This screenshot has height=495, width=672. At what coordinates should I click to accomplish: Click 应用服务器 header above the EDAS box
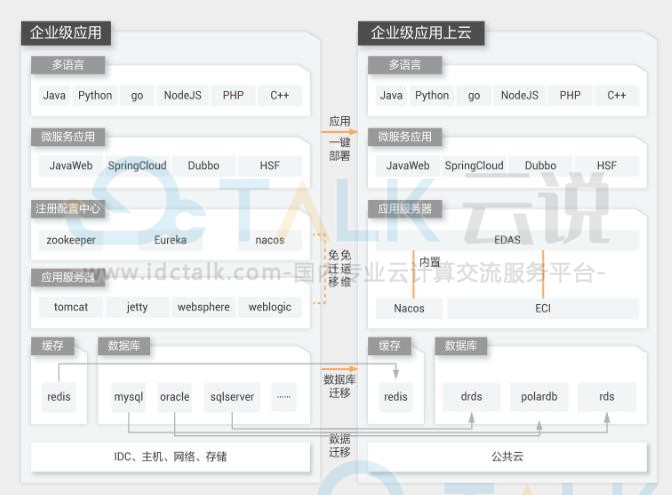click(405, 209)
